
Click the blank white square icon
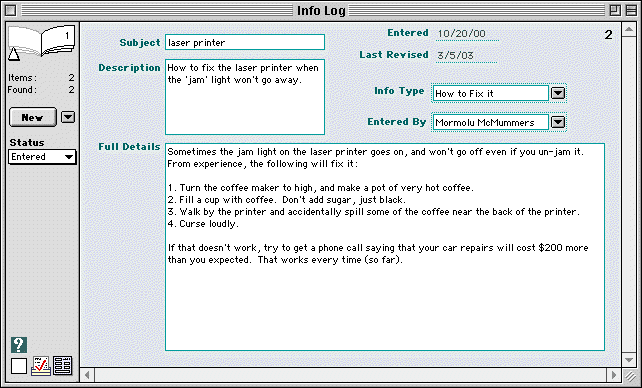pyautogui.click(x=19, y=366)
